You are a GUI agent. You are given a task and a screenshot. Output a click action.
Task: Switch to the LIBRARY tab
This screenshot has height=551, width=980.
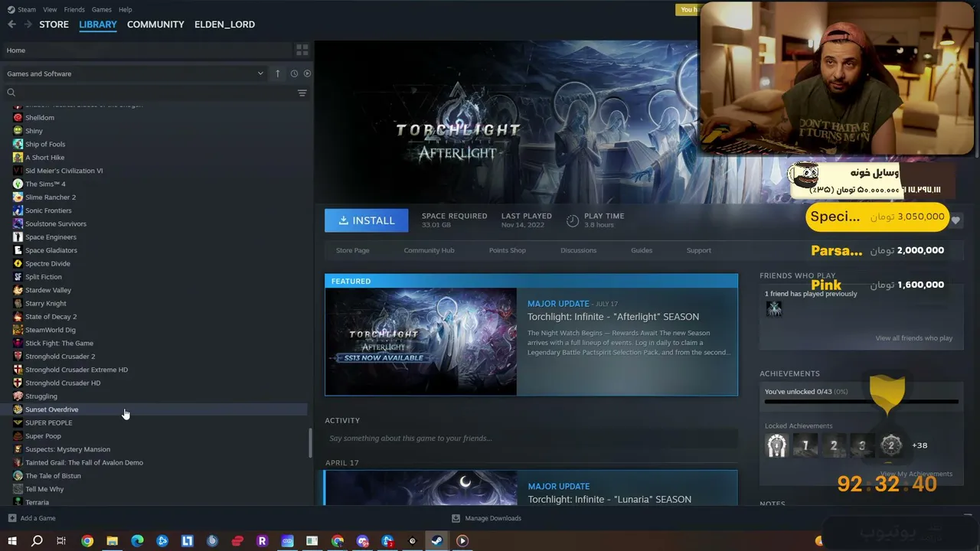[x=98, y=24]
